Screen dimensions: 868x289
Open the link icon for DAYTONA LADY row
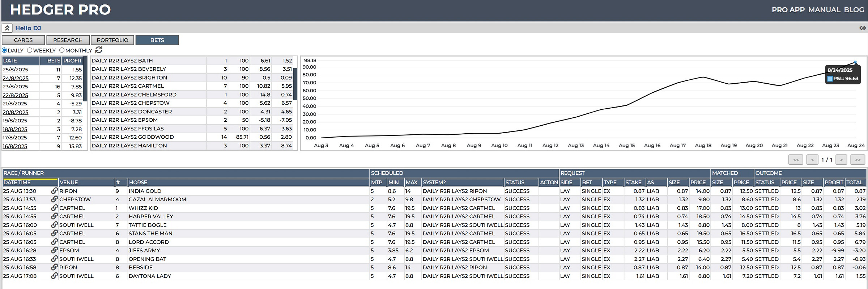point(54,276)
